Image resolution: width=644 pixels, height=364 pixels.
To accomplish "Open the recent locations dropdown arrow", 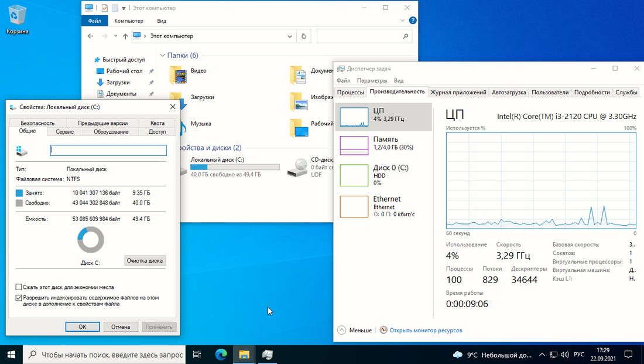I will (115, 36).
